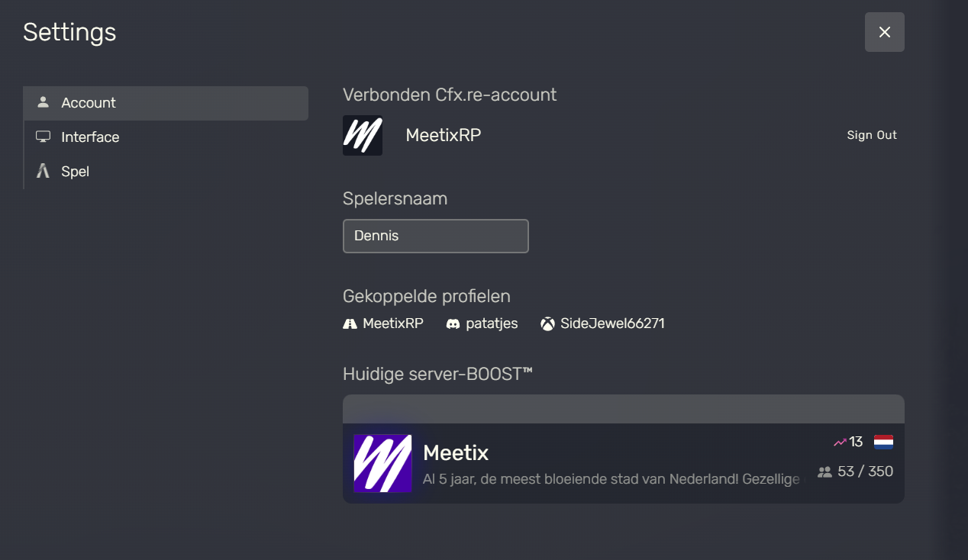
Task: Click the monitor icon next to Interface
Action: click(44, 137)
